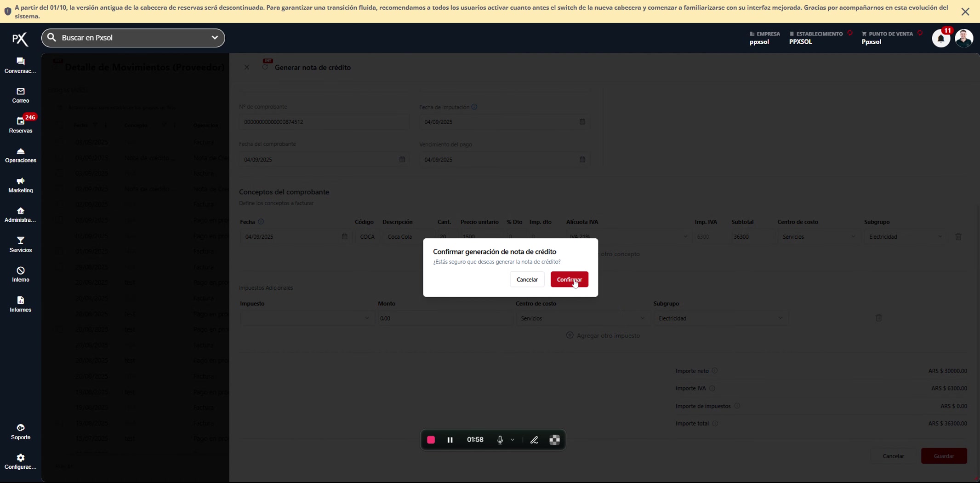Open the Conversaciones sidebar icon
Screen dimensions: 980x483
point(20,65)
